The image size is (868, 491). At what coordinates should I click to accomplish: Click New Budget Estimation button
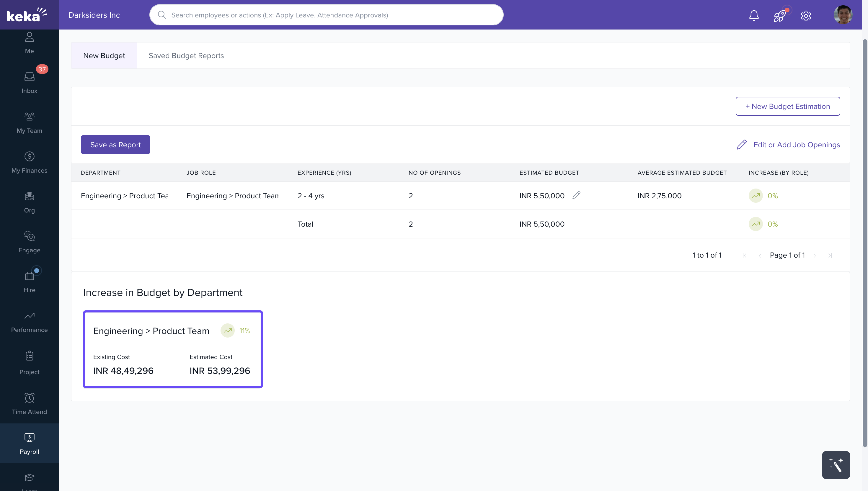tap(787, 106)
